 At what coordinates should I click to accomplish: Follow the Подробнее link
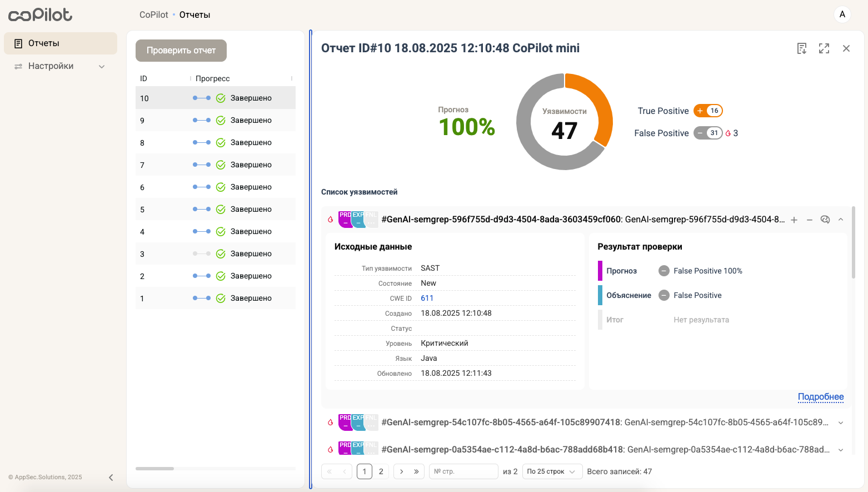(x=821, y=397)
